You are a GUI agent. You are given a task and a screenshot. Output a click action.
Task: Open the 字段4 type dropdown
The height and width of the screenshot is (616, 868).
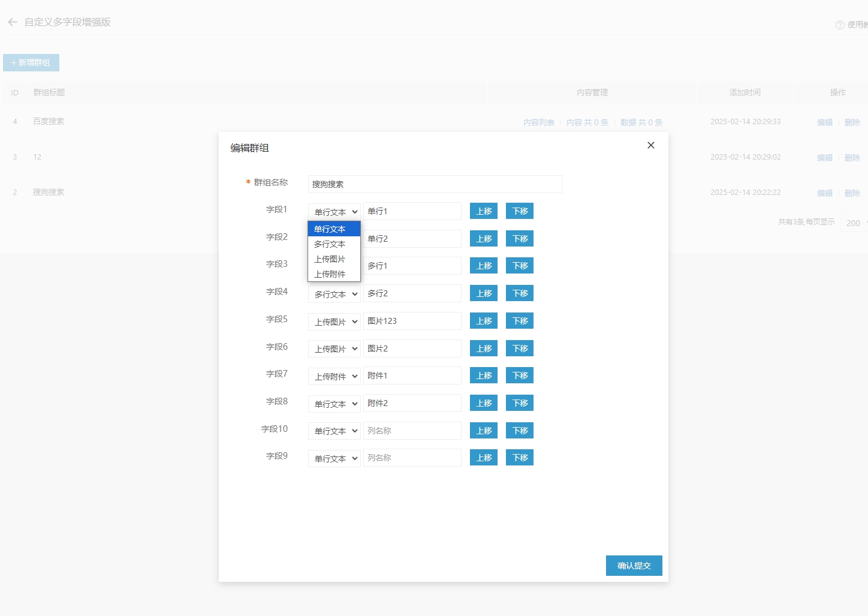tap(334, 294)
